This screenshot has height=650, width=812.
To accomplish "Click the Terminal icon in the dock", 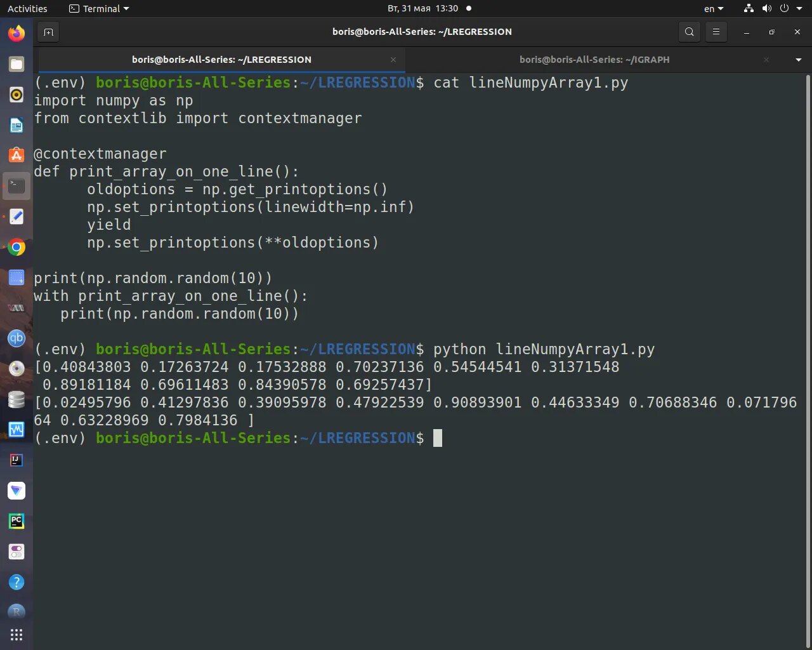I will [x=16, y=186].
